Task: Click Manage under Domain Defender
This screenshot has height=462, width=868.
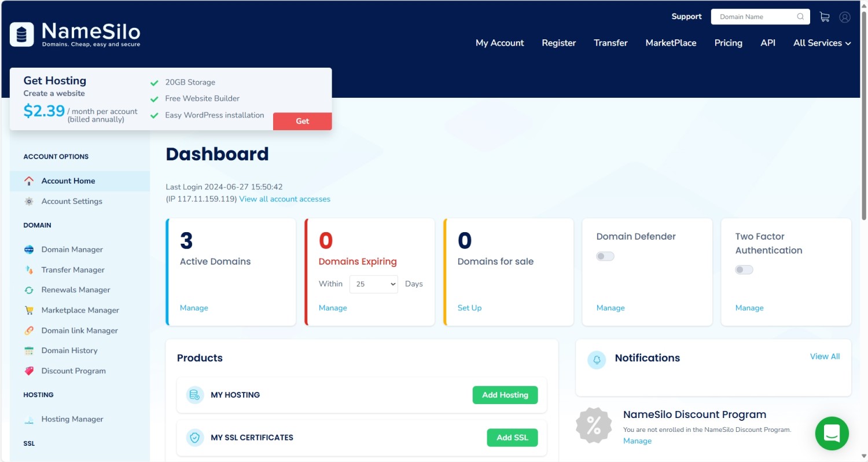Action: pos(610,308)
